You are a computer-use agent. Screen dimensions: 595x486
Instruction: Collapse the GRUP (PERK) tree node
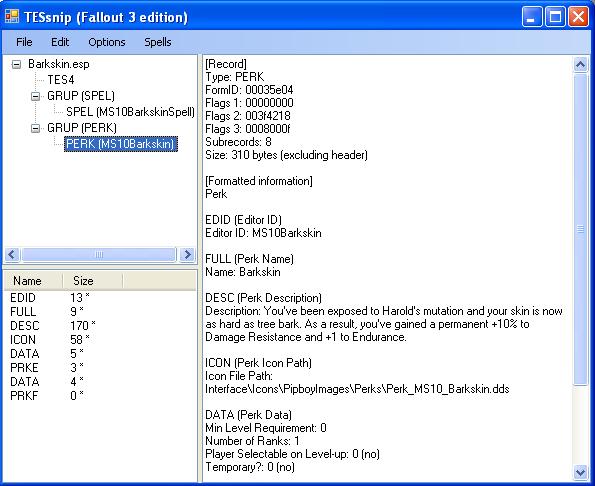(x=35, y=129)
